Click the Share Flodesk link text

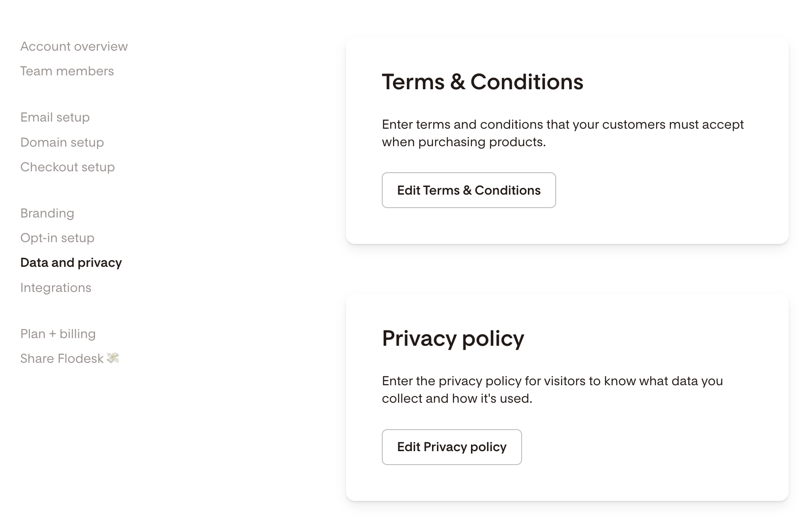point(62,359)
